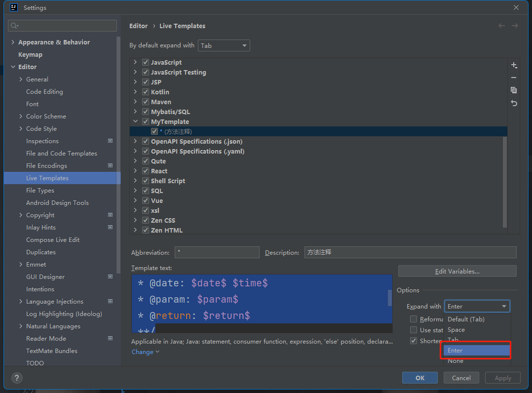Image resolution: width=532 pixels, height=393 pixels.
Task: Expand the Appearance & Behavior section
Action: (13, 42)
